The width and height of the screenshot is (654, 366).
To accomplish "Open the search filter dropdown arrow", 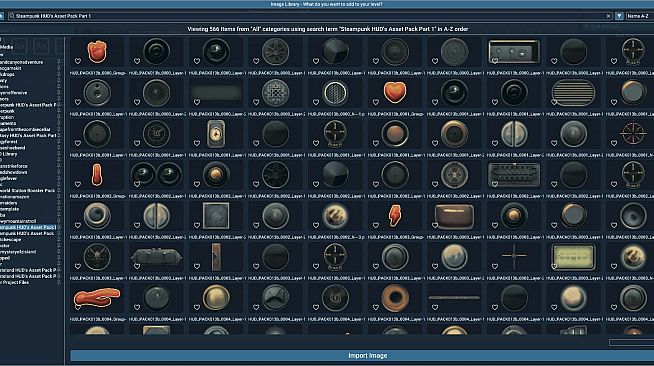I will point(619,16).
